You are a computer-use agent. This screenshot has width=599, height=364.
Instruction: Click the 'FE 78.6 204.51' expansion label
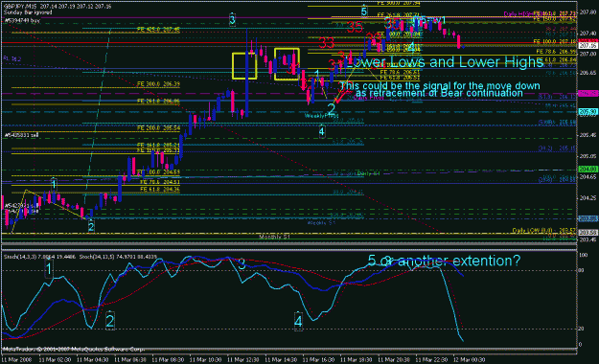point(160,182)
